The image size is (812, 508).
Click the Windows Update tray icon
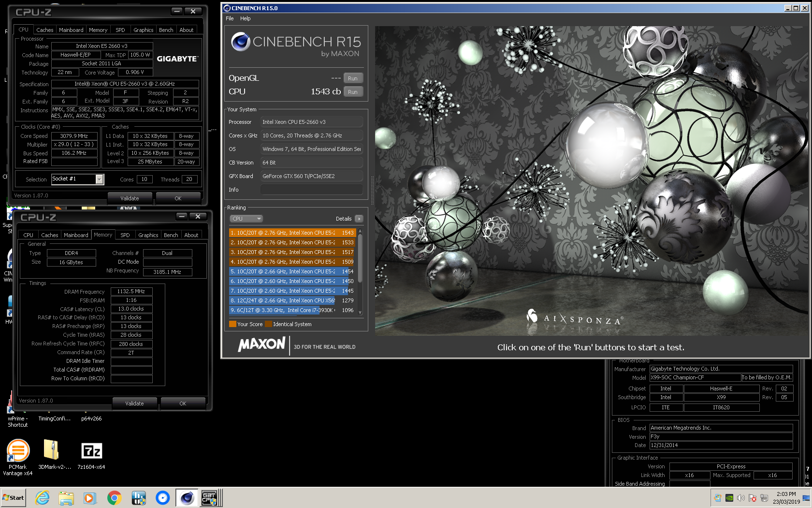[x=718, y=497]
